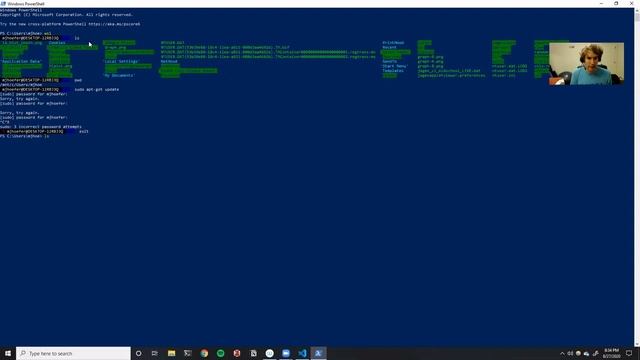640x360 pixels.
Task: Switch to Visual Studio Code on the taskbar
Action: tap(302, 353)
